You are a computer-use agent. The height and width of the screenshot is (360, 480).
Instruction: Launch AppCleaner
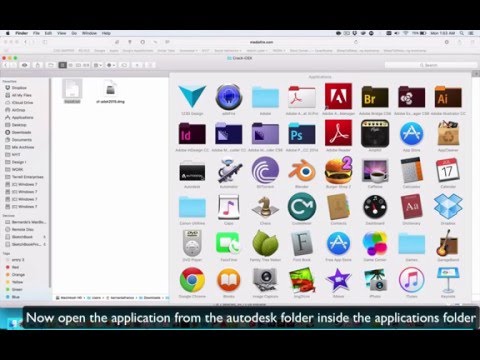[x=448, y=133]
